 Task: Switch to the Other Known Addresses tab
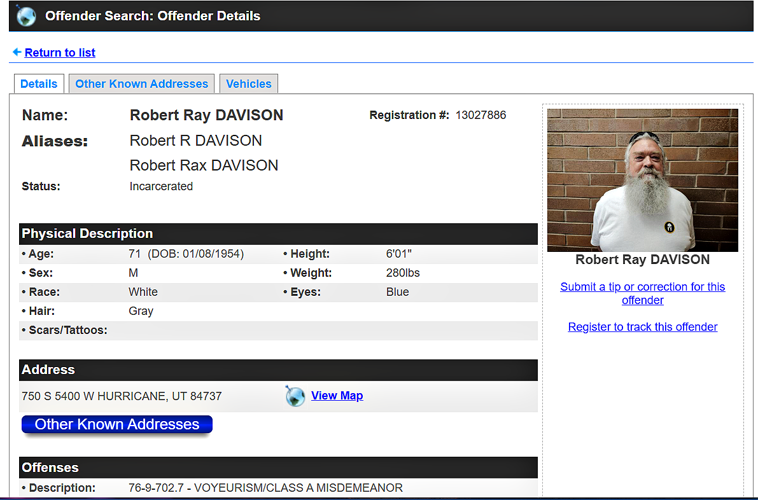(x=142, y=84)
